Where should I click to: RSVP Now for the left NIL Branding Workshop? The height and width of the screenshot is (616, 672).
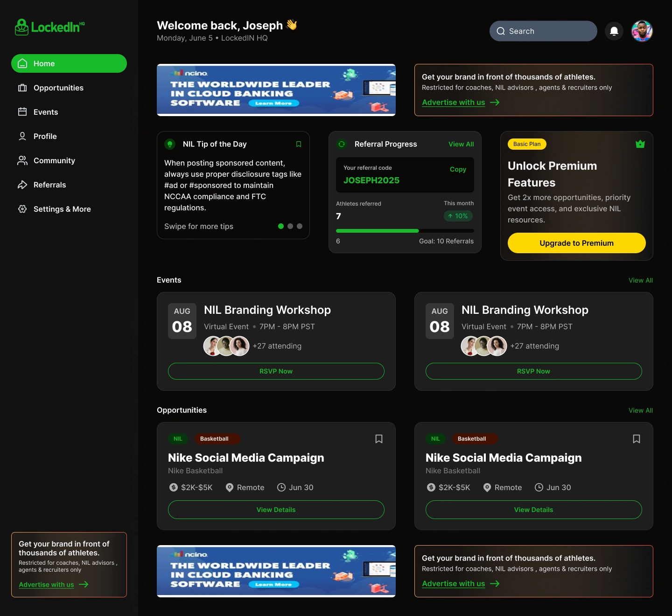[x=276, y=371]
